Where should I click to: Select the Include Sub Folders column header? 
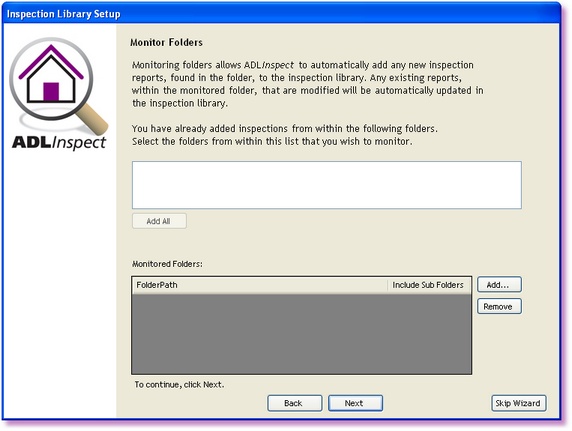(x=428, y=285)
